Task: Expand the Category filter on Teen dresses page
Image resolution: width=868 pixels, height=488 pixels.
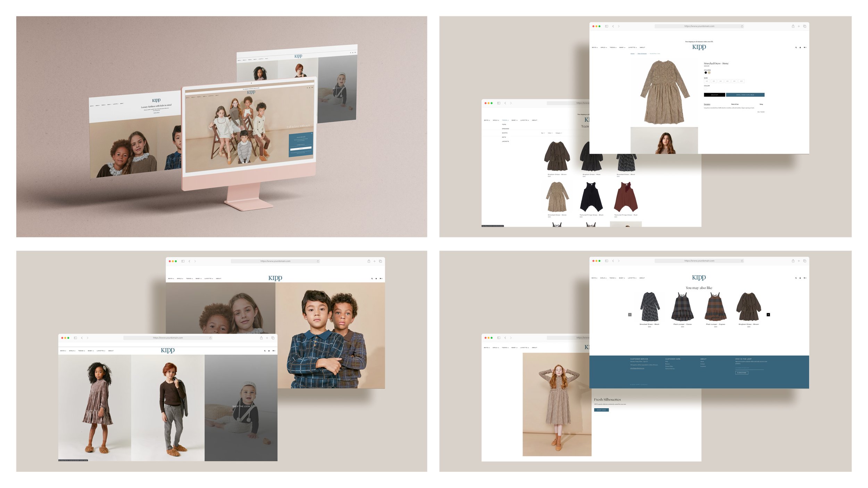Action: [559, 133]
